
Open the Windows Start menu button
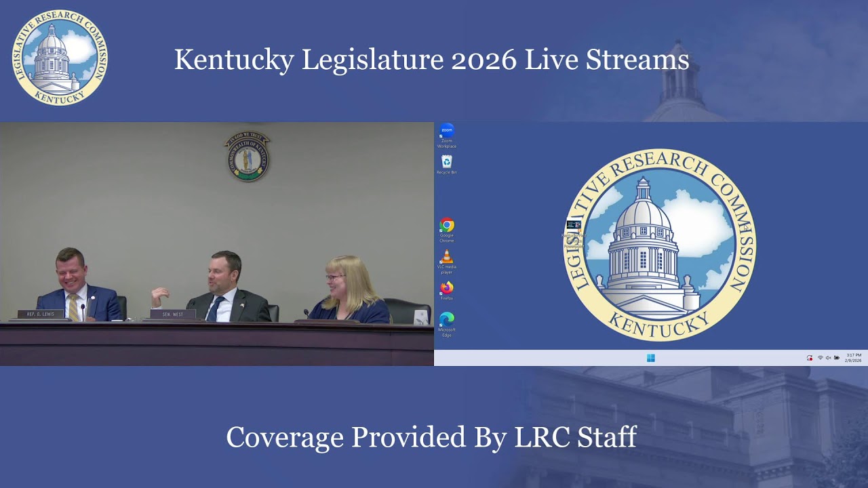651,358
